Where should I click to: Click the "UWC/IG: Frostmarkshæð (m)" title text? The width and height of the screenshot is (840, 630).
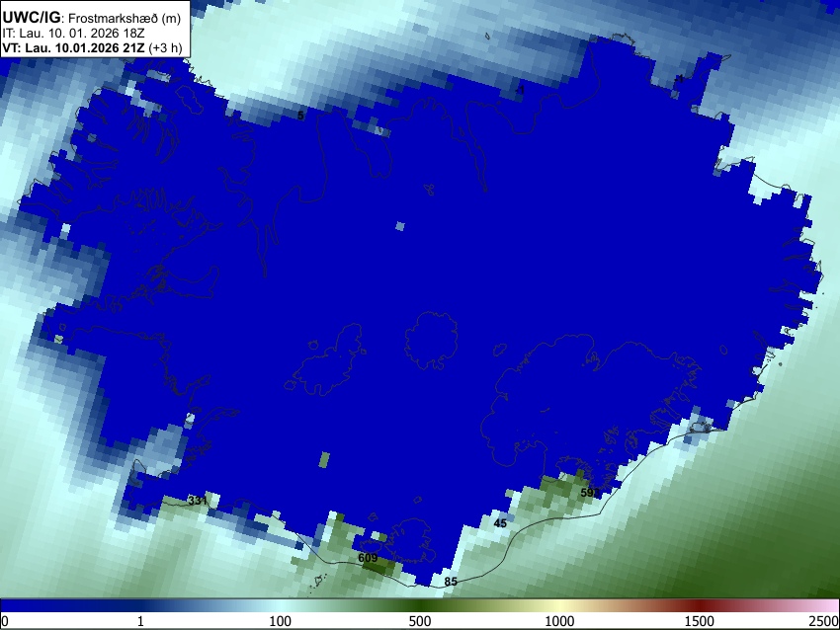(92, 18)
